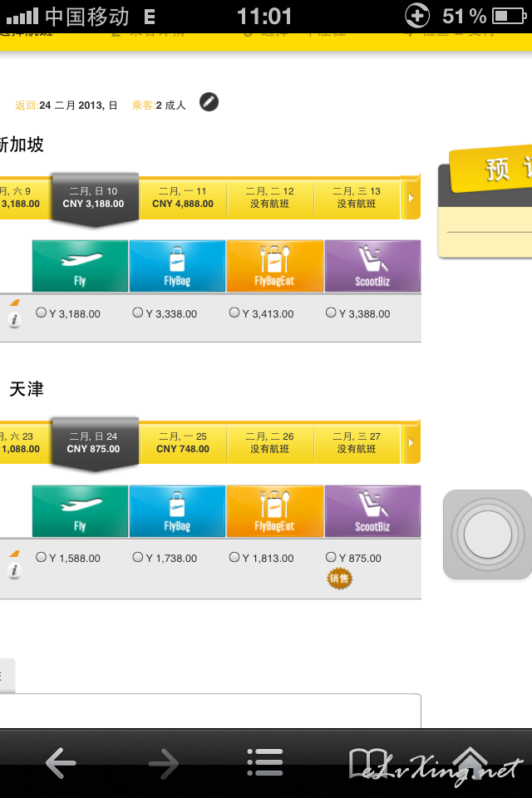Image resolution: width=532 pixels, height=798 pixels.
Task: Select date tab Feb 26 no flights
Action: click(270, 442)
